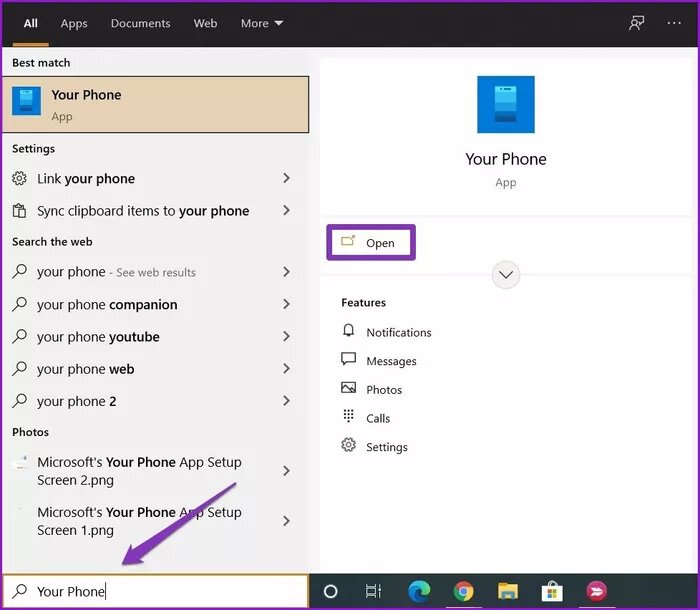Open the pink lips app on taskbar
700x610 pixels.
[596, 591]
